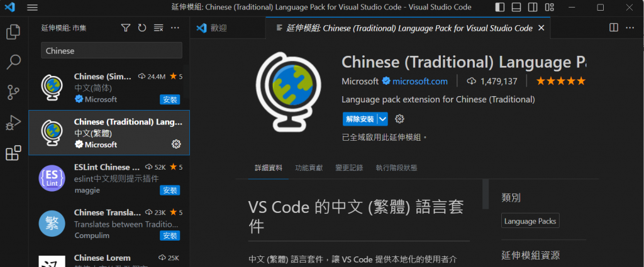Click the 解除安裝 uninstall button
644x267 pixels.
[360, 119]
